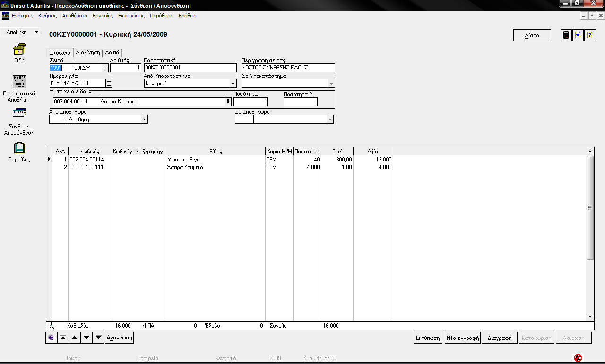Switch to the Διακίνηση tab
The height and width of the screenshot is (364, 605).
point(88,53)
